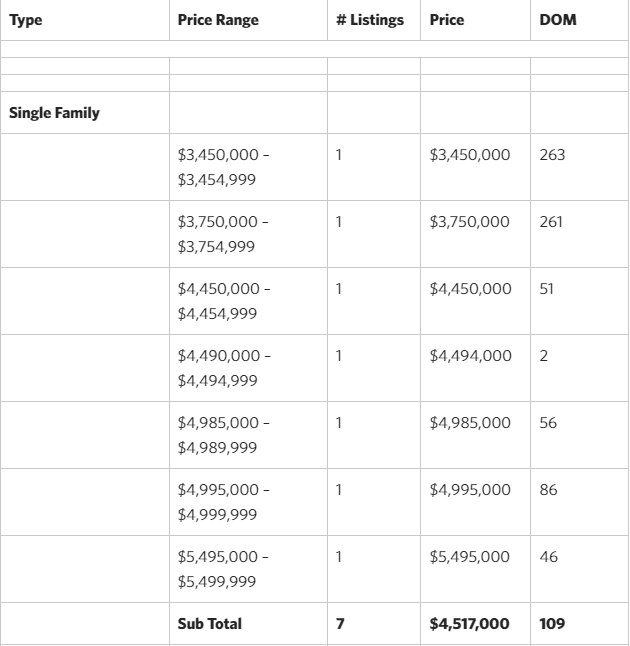Click the Type column header
This screenshot has height=646, width=630.
26,20
